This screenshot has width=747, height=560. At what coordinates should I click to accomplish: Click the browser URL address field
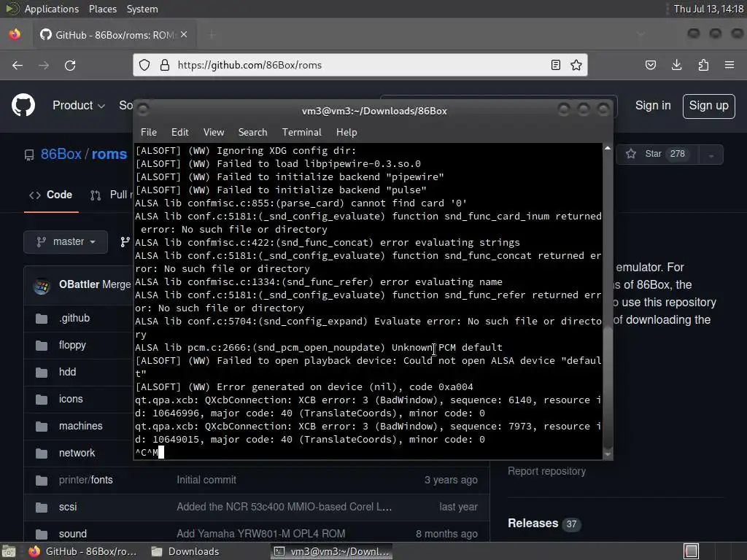pos(360,65)
